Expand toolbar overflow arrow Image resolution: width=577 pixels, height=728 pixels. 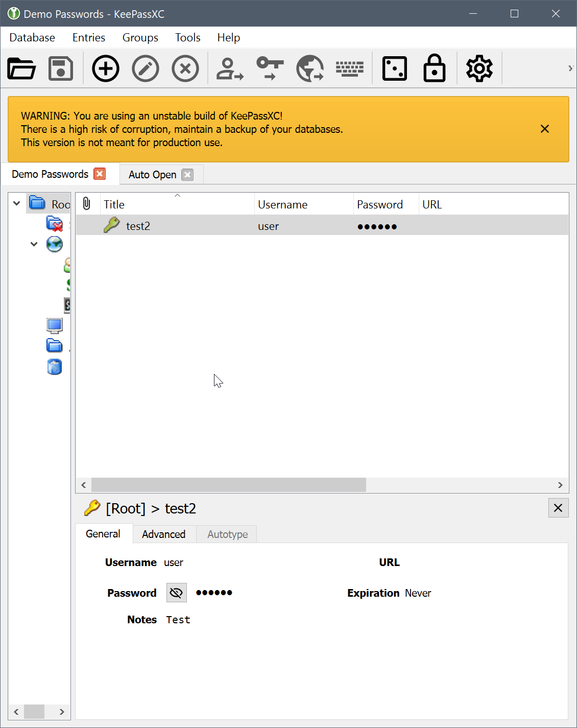570,68
